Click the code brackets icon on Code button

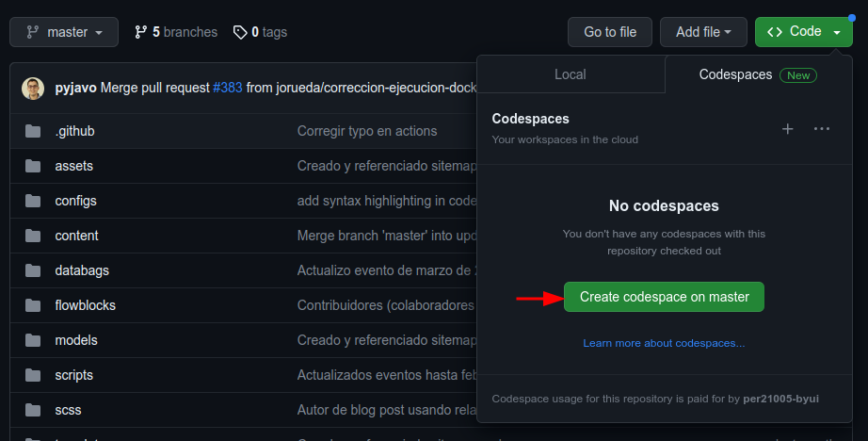click(775, 32)
